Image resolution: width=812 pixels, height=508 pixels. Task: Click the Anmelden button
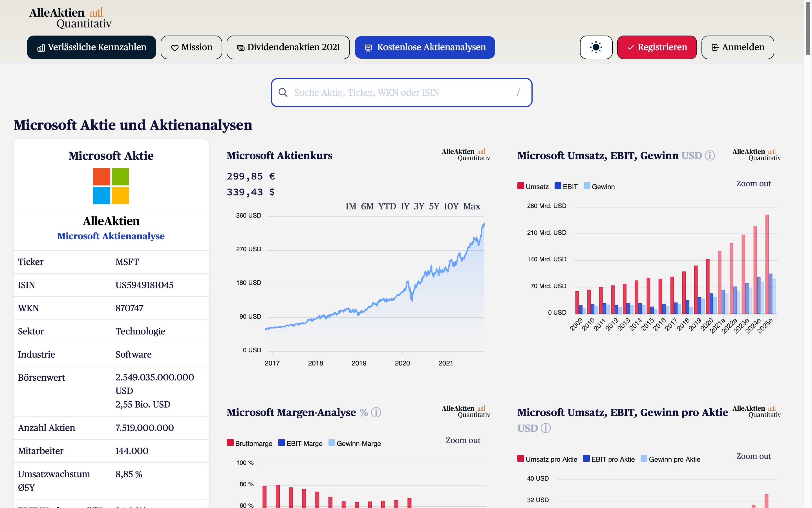tap(738, 47)
